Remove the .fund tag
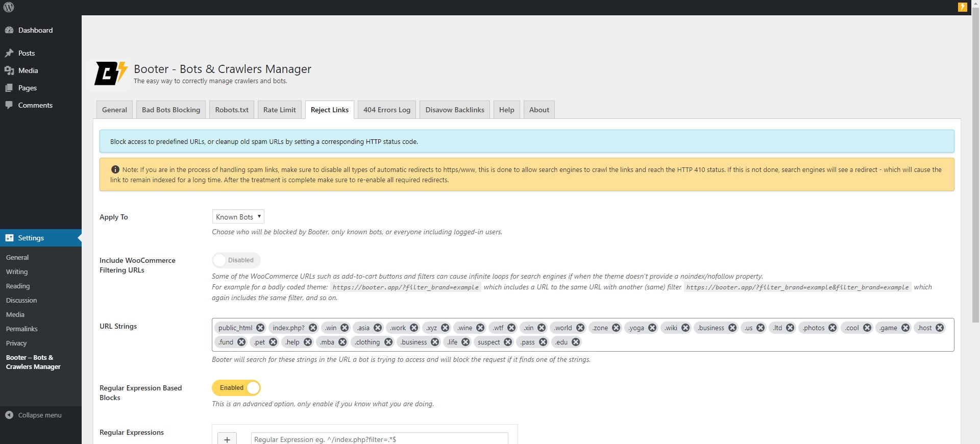The image size is (980, 444). point(241,342)
